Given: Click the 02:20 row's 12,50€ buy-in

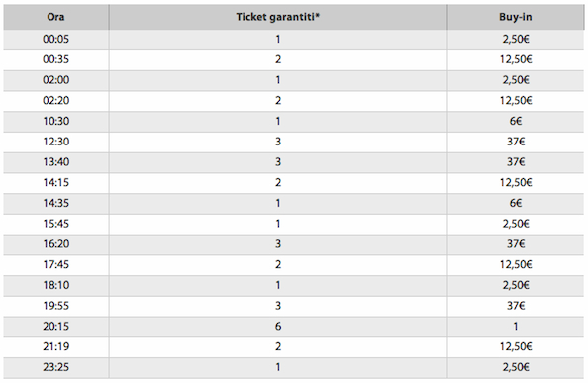Looking at the screenshot, I should [x=516, y=100].
